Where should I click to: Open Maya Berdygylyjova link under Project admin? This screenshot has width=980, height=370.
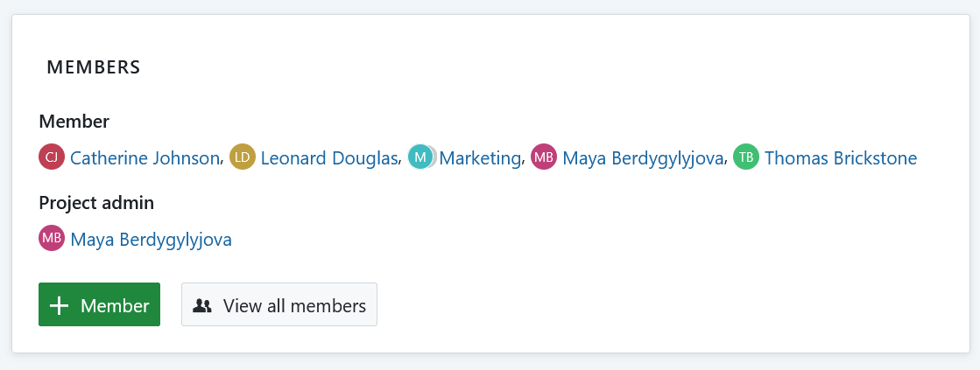pos(151,240)
